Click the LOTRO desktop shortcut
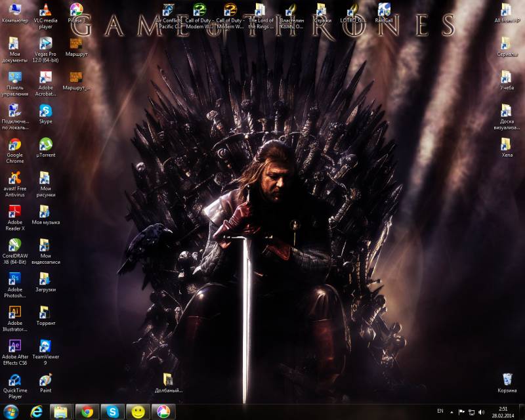 click(x=353, y=13)
